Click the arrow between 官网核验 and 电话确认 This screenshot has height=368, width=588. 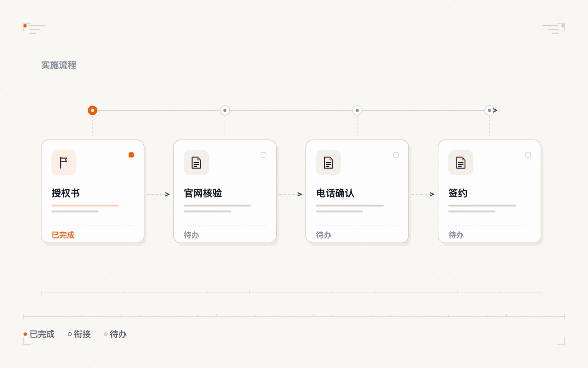(x=291, y=194)
